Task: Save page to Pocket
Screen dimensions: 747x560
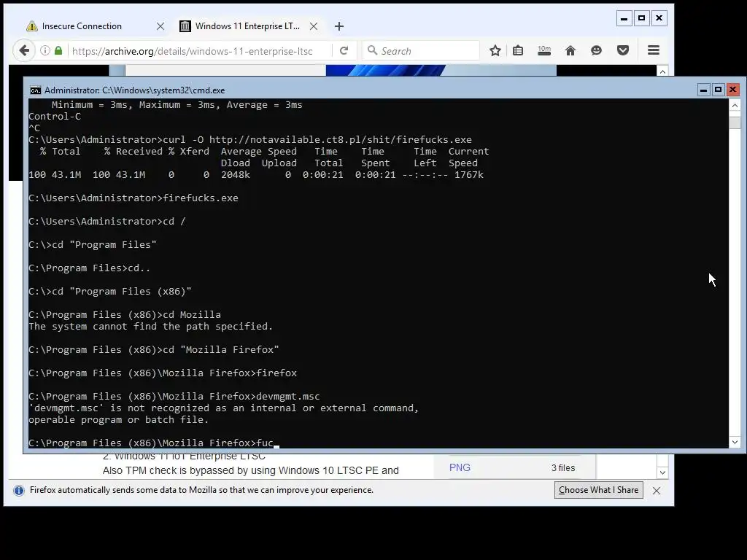Action: pyautogui.click(x=623, y=50)
